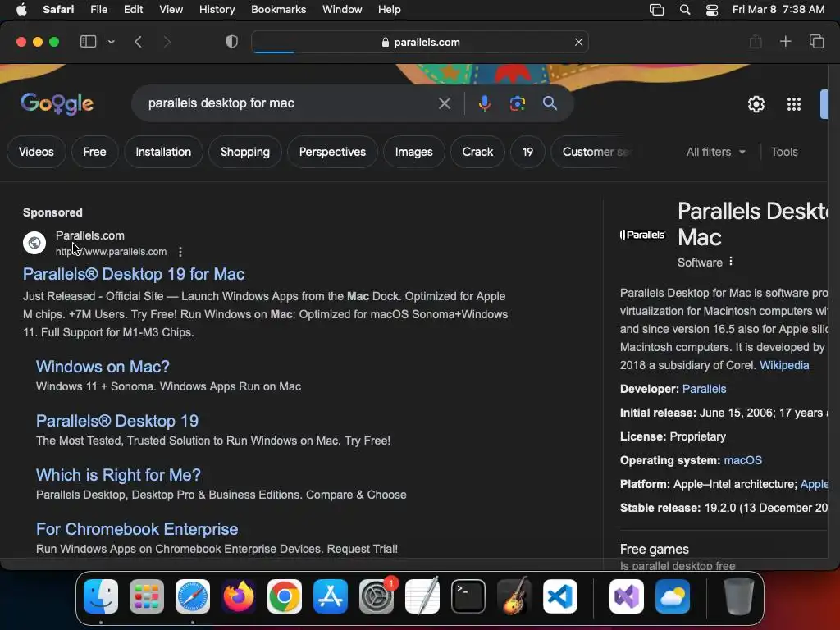Open Google Chrome from the Dock
840x630 pixels.
pyautogui.click(x=285, y=596)
